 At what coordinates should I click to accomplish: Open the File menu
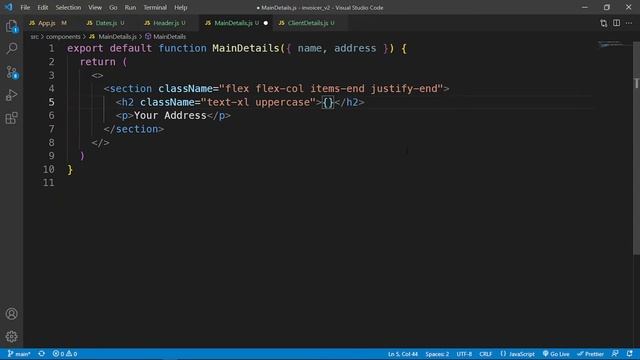click(25, 7)
